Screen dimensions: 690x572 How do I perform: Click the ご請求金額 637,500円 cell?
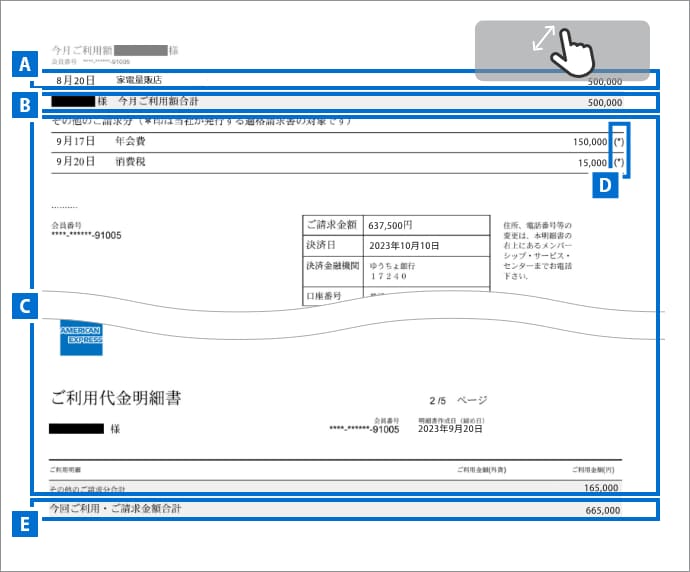pyautogui.click(x=395, y=225)
